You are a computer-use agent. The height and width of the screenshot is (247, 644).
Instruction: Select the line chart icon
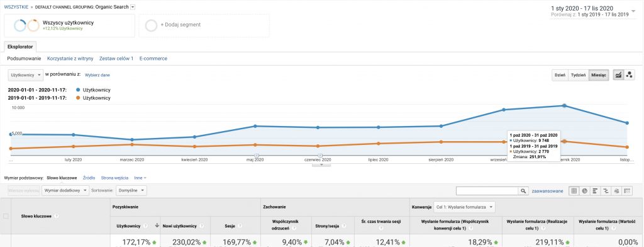pos(618,75)
